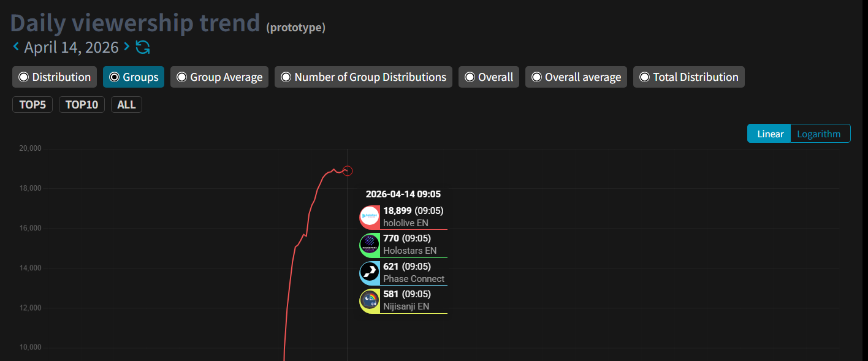
Task: Click the 581 Nijisanji EN value
Action: click(x=391, y=294)
